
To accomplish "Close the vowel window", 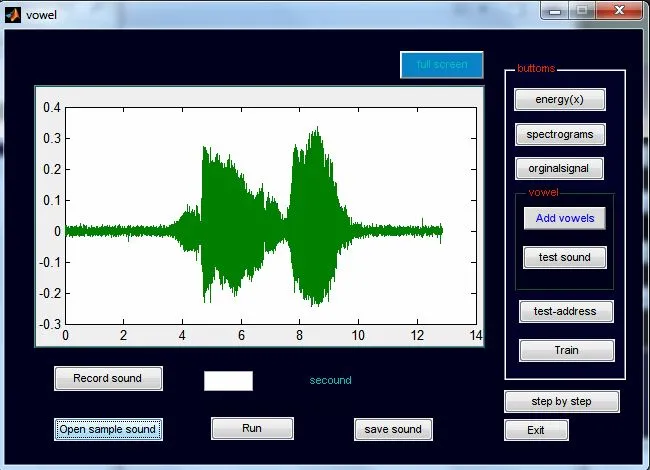I will (621, 9).
